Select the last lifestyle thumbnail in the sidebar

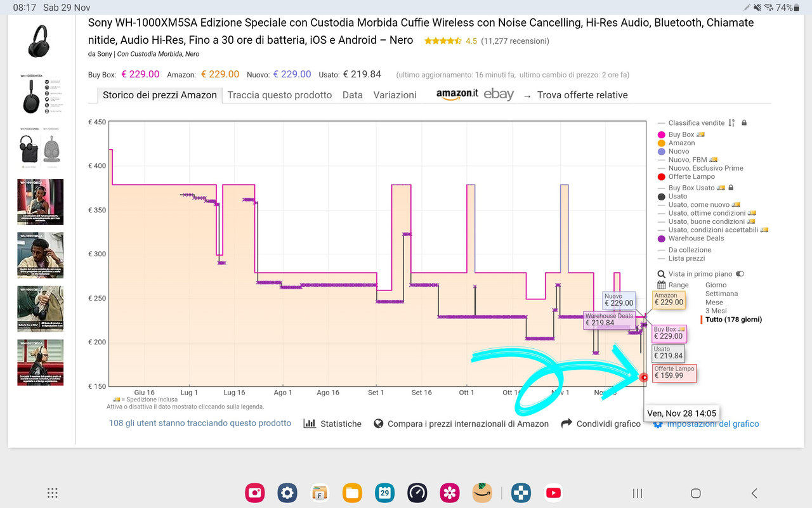(41, 362)
